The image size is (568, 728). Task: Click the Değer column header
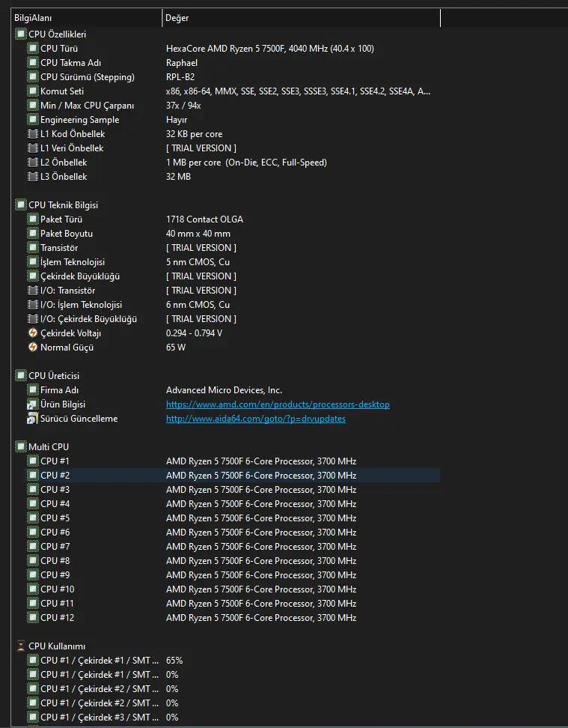(302, 18)
